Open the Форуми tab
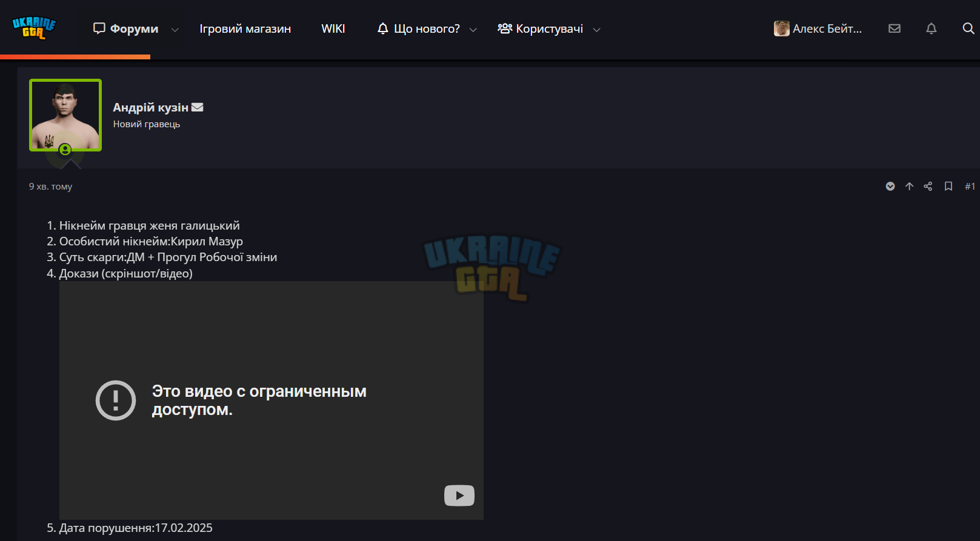 point(125,28)
